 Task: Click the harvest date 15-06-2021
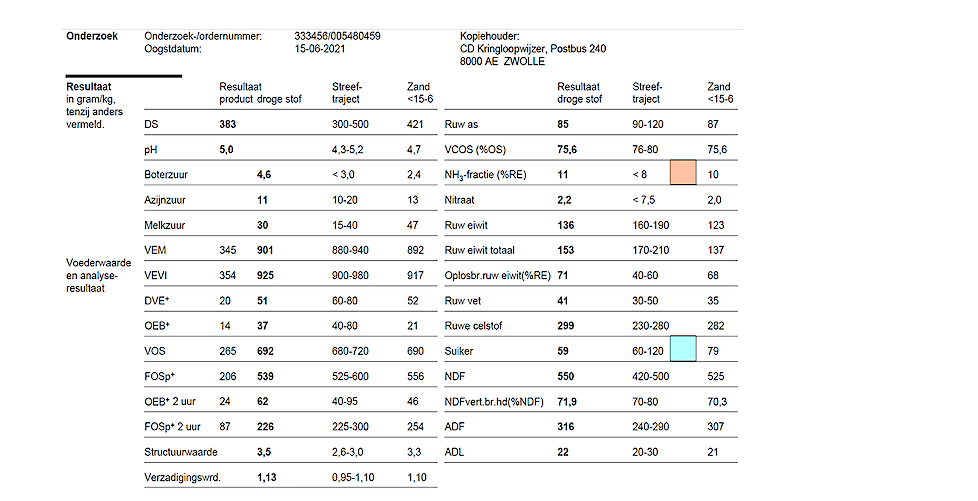tap(319, 48)
